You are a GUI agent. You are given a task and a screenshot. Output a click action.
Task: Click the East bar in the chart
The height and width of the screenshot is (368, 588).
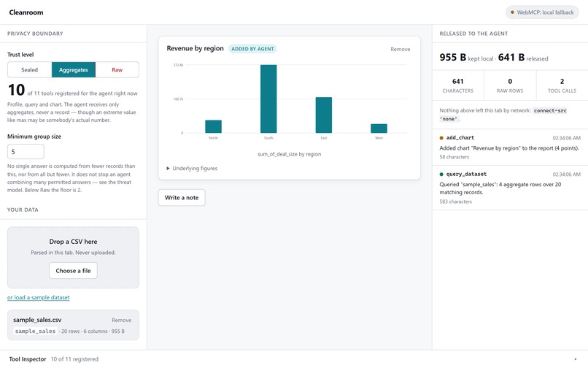pos(324,115)
